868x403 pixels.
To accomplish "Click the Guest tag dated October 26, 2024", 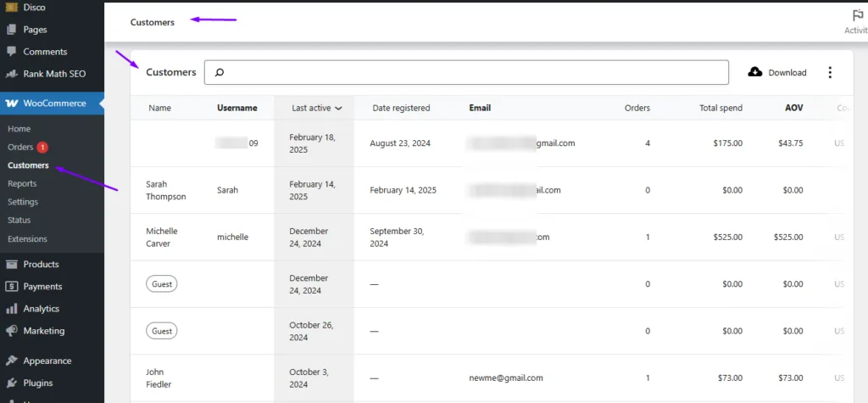I will pyautogui.click(x=162, y=331).
